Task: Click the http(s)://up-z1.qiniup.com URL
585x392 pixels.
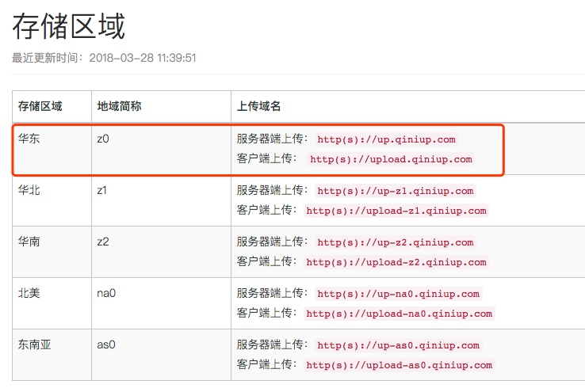Action: [395, 191]
